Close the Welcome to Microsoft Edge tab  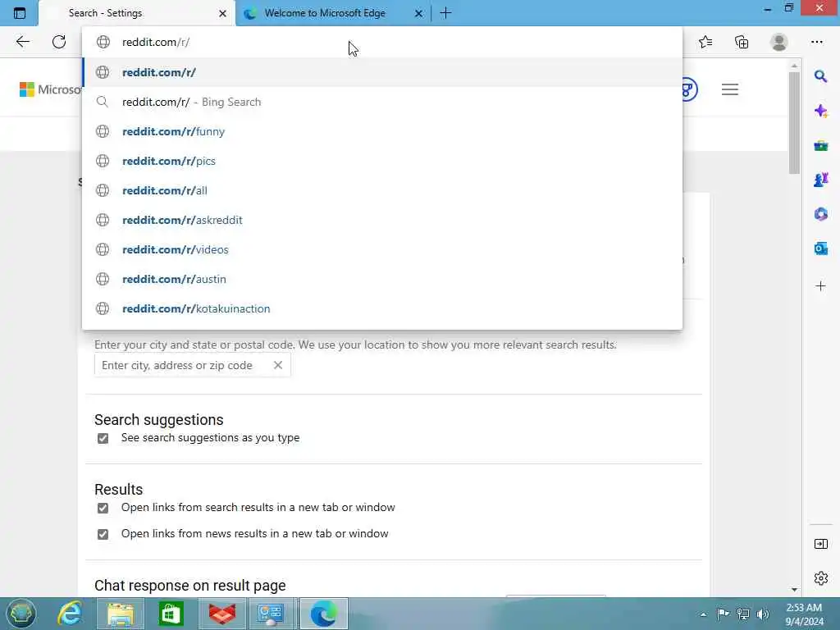(418, 13)
